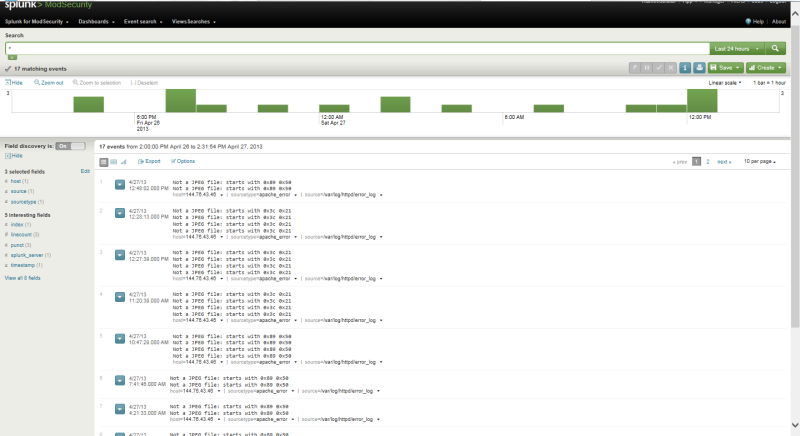Select the linecount interesting field
The image size is (800, 436).
pyautogui.click(x=21, y=235)
